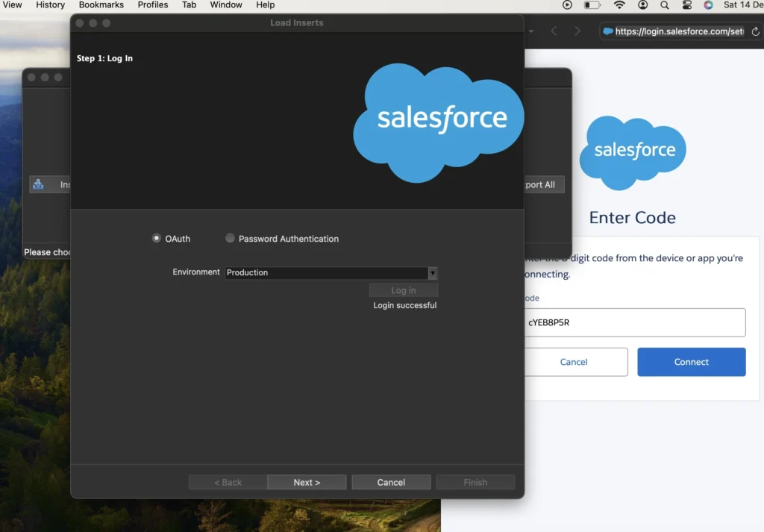Click the 'Enter Code' heading

point(633,218)
